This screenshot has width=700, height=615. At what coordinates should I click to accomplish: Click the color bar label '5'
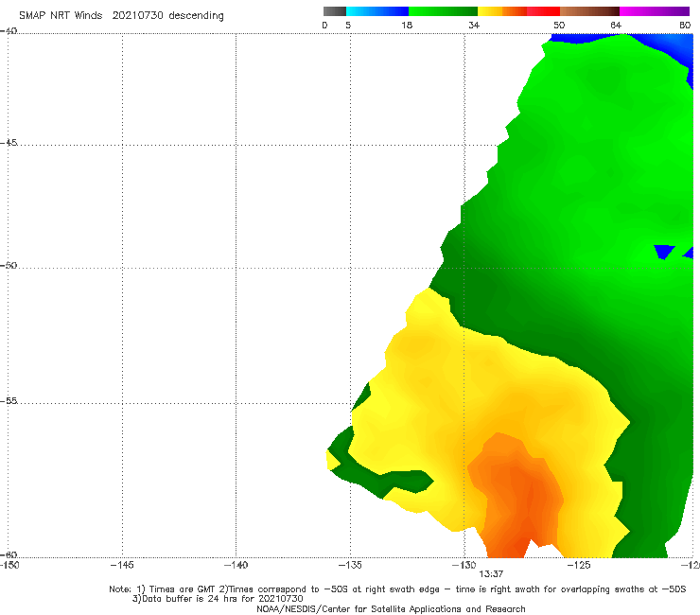348,26
